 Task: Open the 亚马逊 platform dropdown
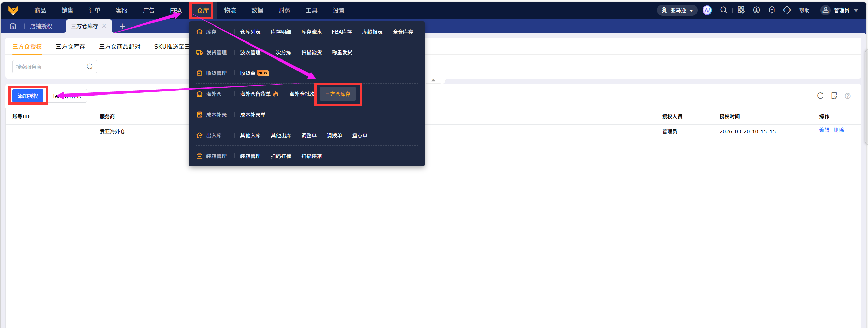tap(677, 11)
